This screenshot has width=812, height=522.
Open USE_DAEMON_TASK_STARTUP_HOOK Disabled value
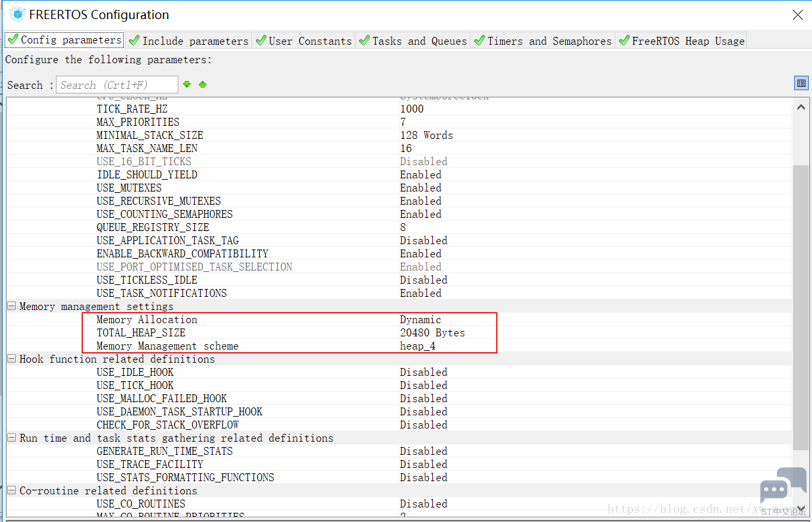point(423,411)
